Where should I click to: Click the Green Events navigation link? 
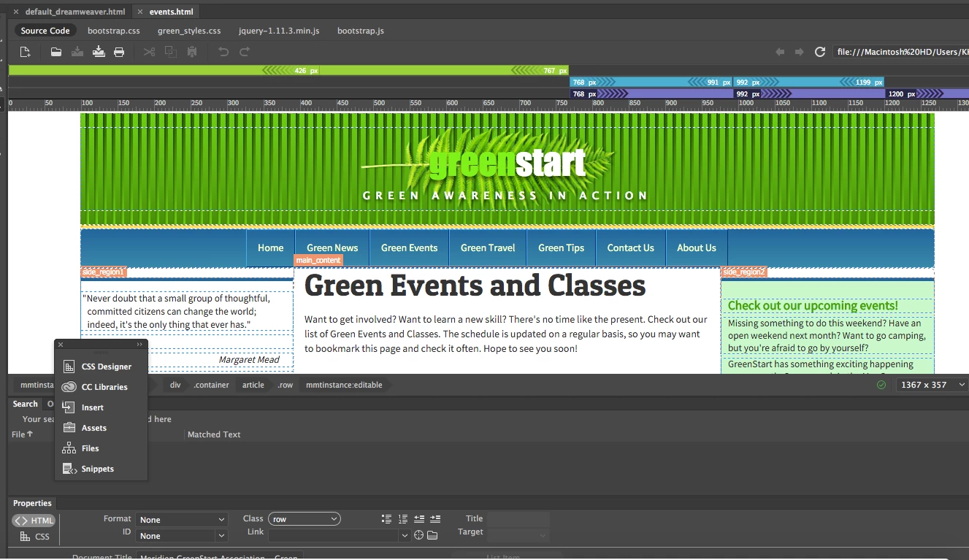point(409,248)
